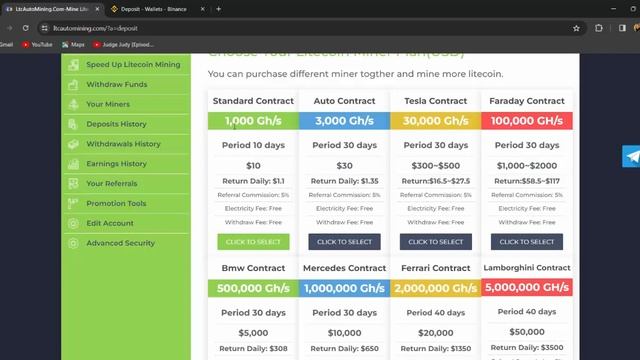
Task: Click the Your Miners sidebar icon
Action: pyautogui.click(x=73, y=104)
